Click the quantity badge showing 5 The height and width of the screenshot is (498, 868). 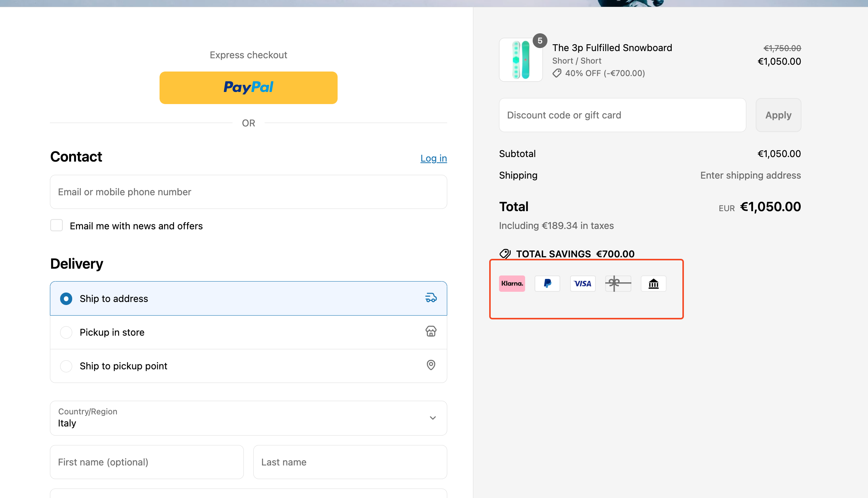click(x=540, y=41)
